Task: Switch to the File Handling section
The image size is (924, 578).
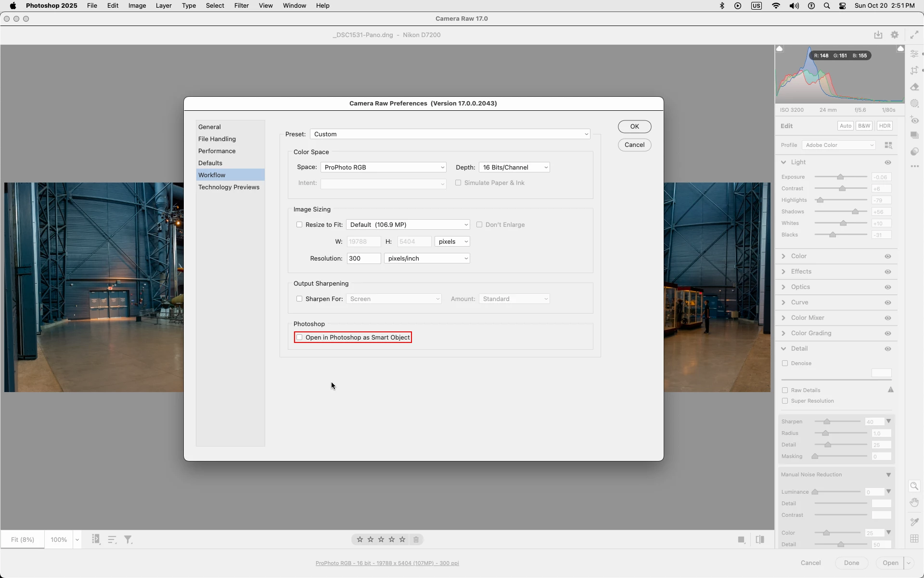Action: pos(217,139)
